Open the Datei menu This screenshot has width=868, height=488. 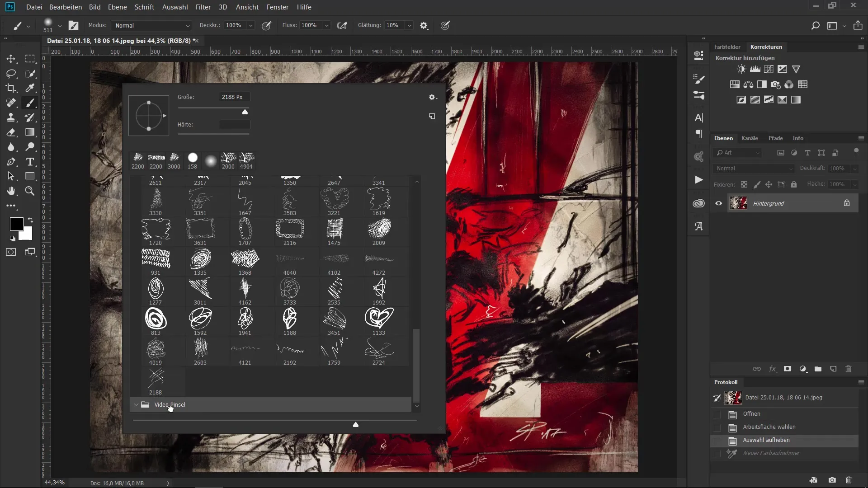[34, 7]
